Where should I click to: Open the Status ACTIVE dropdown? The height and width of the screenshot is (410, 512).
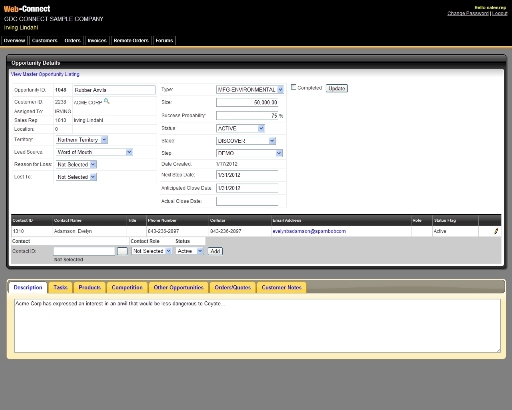click(x=240, y=128)
